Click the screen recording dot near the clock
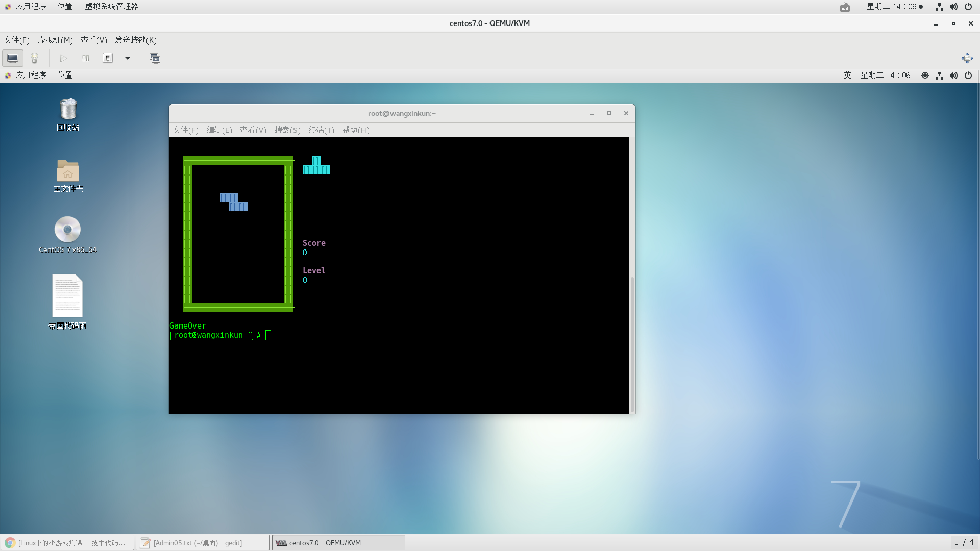 pyautogui.click(x=920, y=6)
